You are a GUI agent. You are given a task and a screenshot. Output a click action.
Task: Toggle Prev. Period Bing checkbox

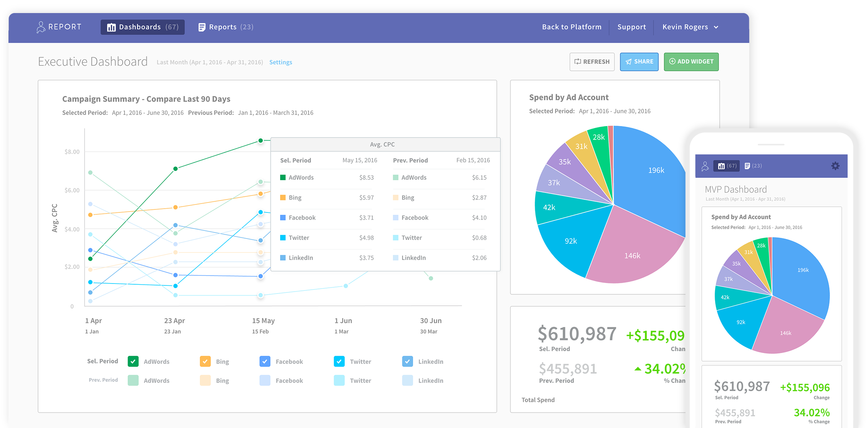coord(205,380)
